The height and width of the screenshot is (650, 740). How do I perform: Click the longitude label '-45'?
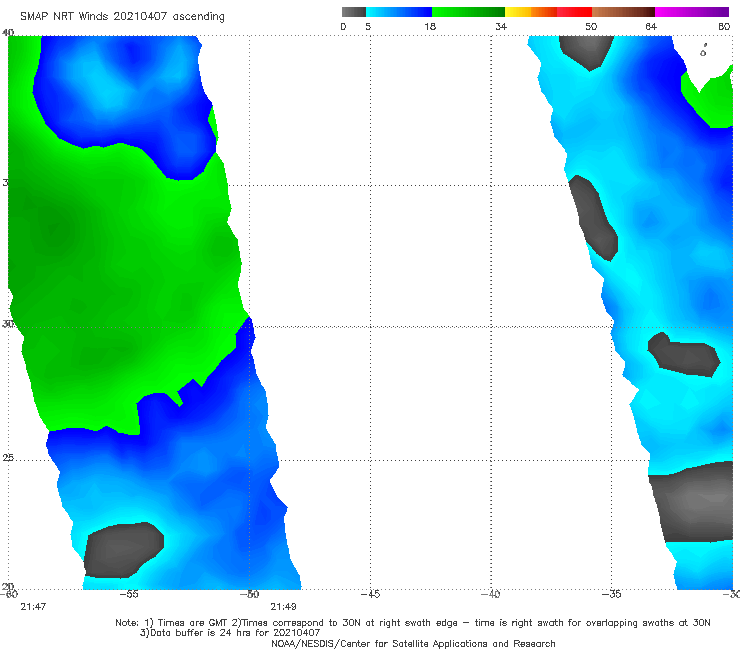pos(370,594)
